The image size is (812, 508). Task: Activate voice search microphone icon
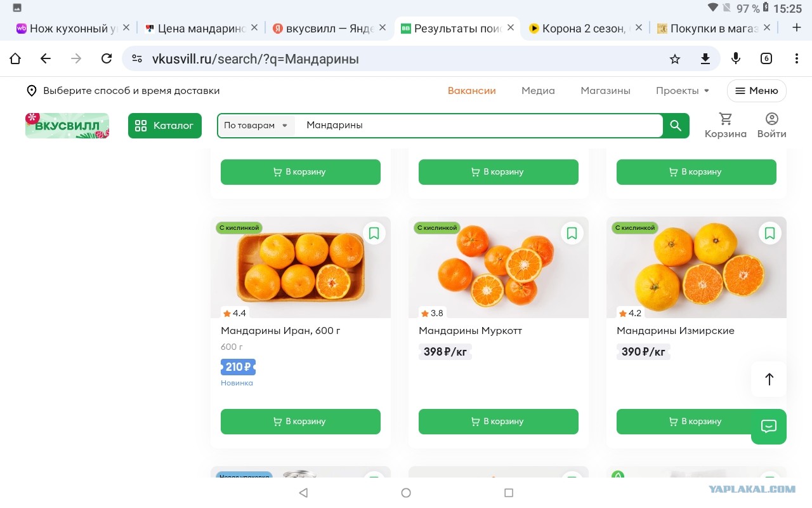736,58
